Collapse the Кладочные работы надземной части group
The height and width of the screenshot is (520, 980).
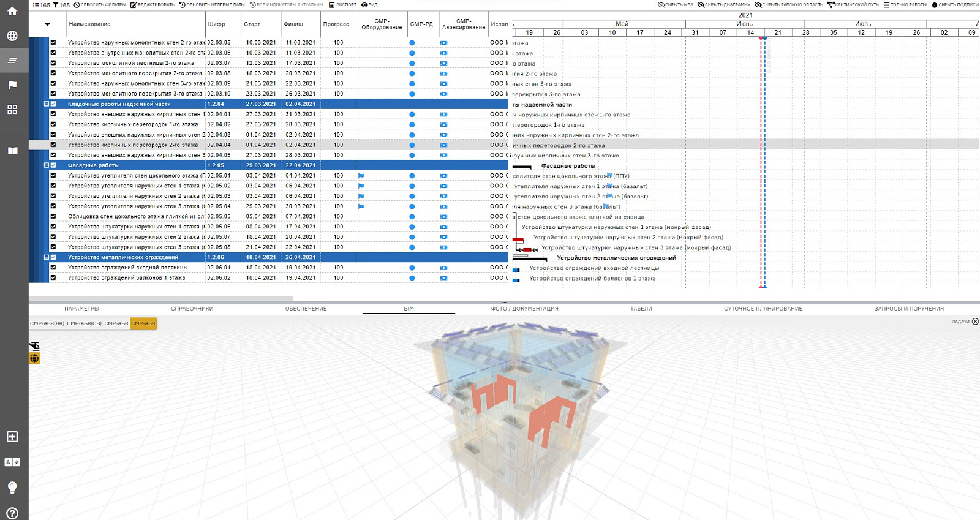47,104
